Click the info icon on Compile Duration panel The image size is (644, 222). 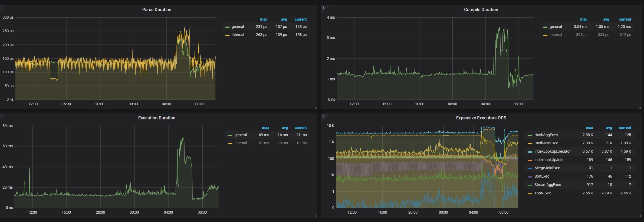pos(324,8)
